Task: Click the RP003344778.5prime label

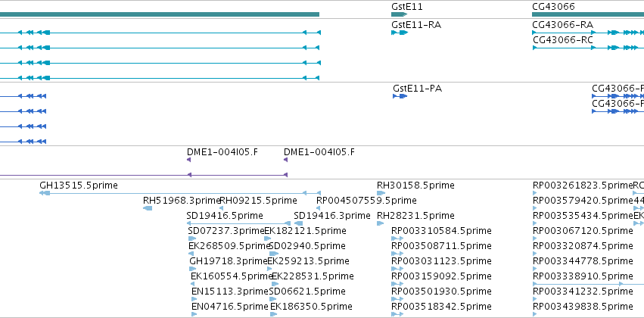Action: pos(583,261)
